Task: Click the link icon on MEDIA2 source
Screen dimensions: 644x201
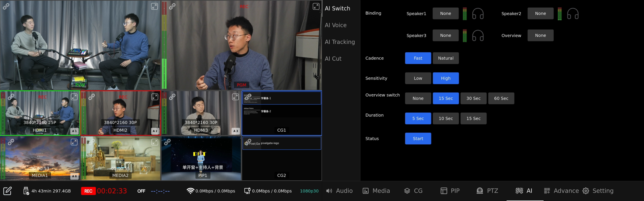Action: 92,142
